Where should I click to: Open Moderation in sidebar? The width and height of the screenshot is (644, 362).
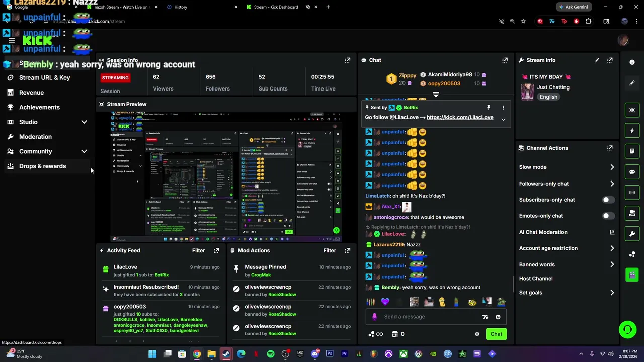tap(35, 137)
